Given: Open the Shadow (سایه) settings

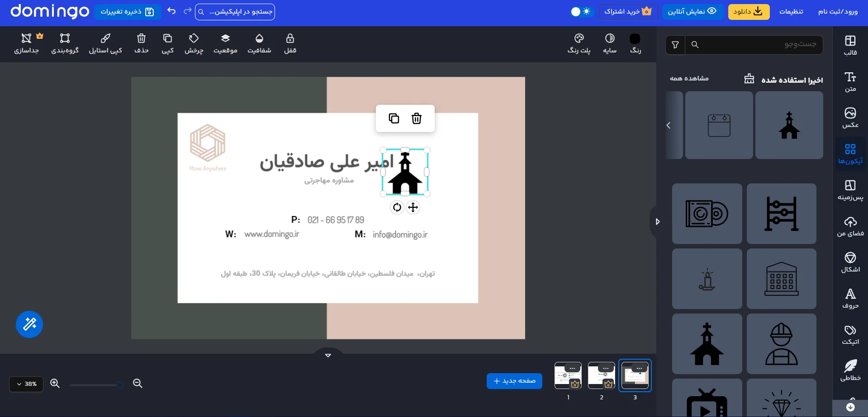Looking at the screenshot, I should tap(610, 43).
